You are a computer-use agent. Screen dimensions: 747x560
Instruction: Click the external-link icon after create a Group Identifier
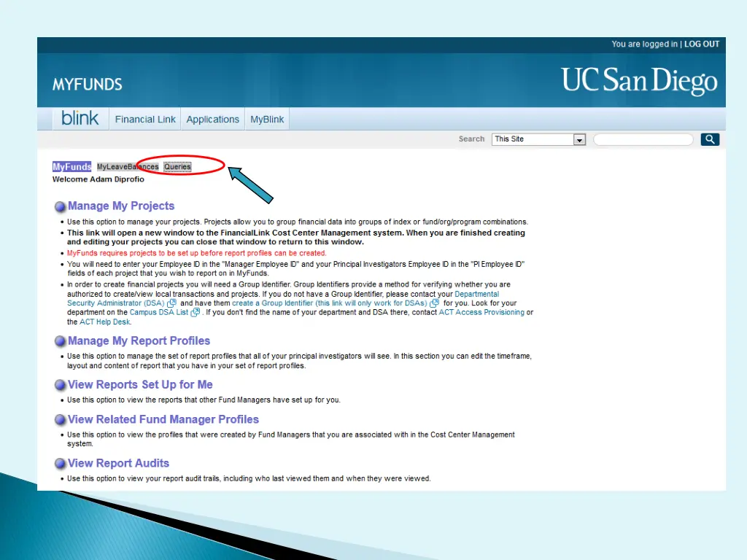[434, 303]
